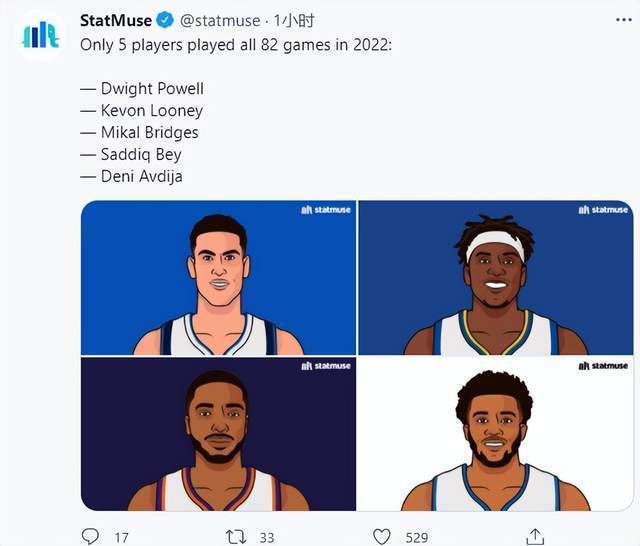
Task: Click the reply speech bubble icon
Action: [x=90, y=536]
